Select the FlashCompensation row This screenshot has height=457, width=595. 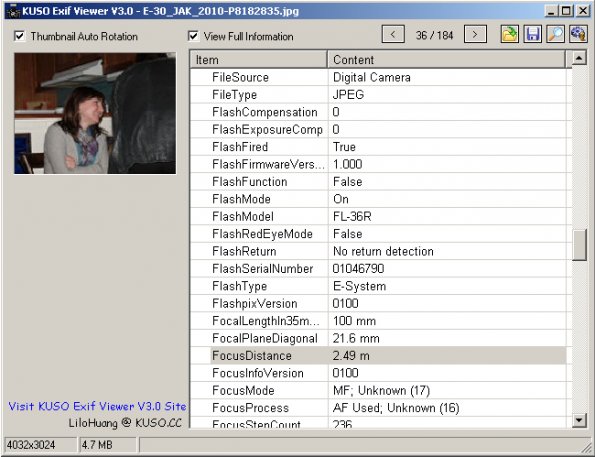tap(378, 112)
